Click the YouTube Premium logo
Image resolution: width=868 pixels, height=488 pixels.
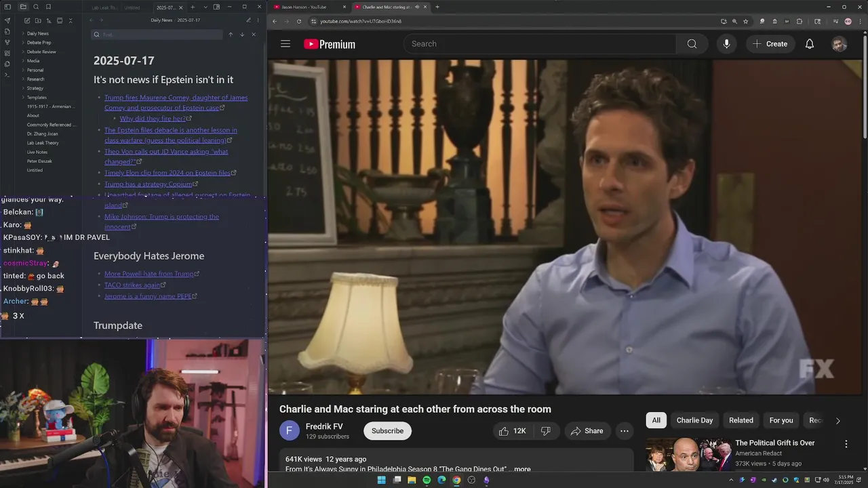[x=330, y=44]
